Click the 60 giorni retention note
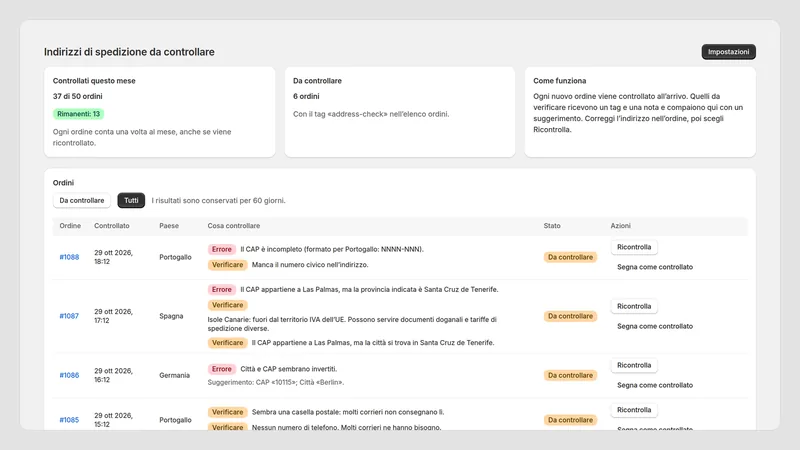Image resolution: width=800 pixels, height=450 pixels. 218,201
